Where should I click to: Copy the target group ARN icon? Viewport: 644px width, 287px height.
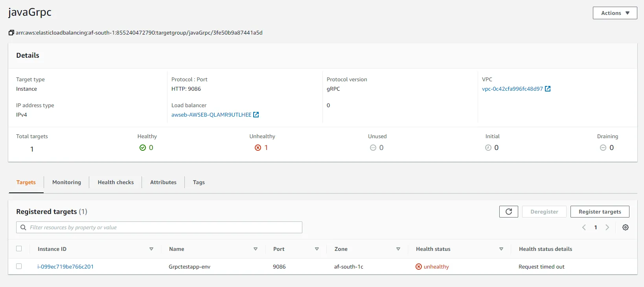(x=11, y=33)
